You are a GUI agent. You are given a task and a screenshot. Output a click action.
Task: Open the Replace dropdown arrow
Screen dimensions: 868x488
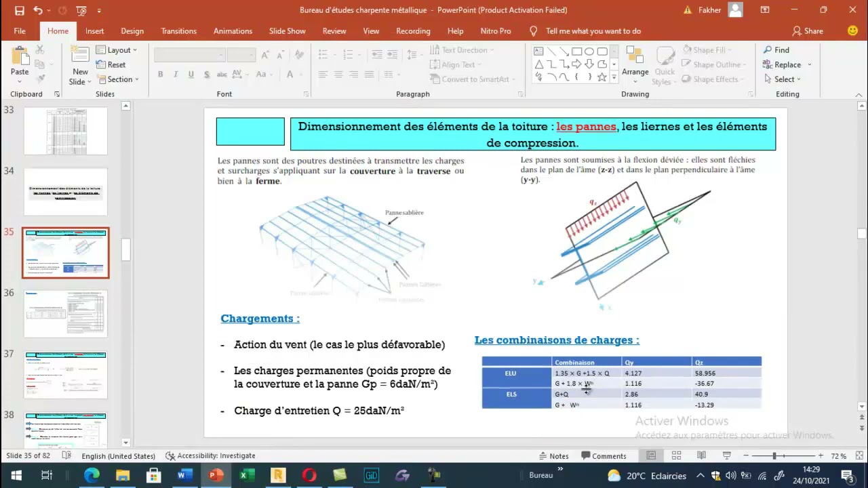click(x=810, y=65)
